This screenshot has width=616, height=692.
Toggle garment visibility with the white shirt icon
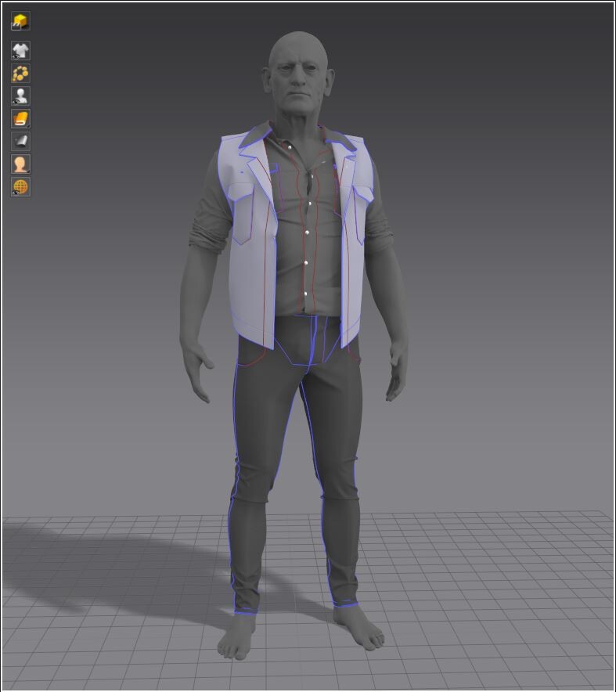coord(20,51)
